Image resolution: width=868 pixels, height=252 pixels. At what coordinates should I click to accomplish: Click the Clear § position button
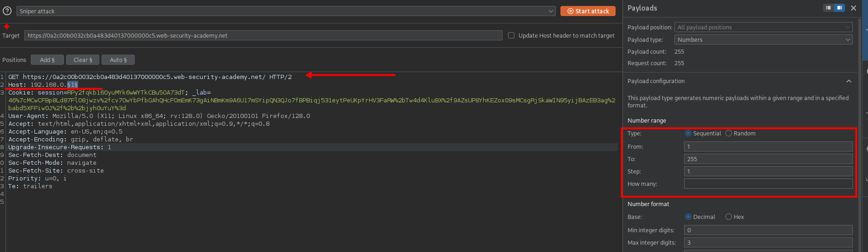click(x=83, y=60)
